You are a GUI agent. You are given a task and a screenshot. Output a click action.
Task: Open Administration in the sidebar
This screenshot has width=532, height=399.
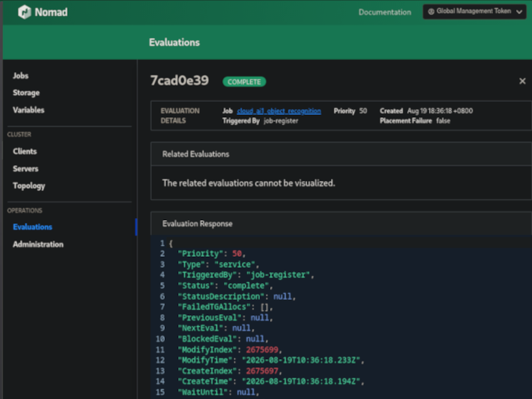[38, 244]
